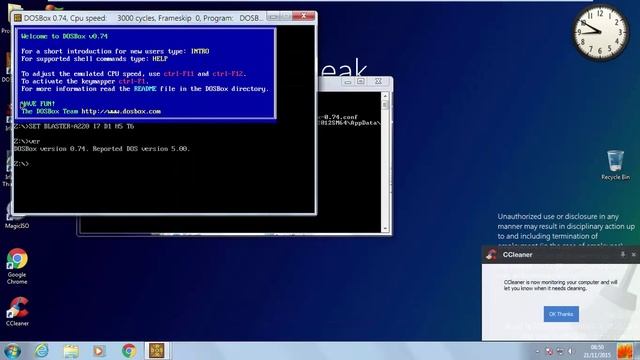The width and height of the screenshot is (640, 360).
Task: Close the CCleaner notification popup
Action: click(633, 254)
